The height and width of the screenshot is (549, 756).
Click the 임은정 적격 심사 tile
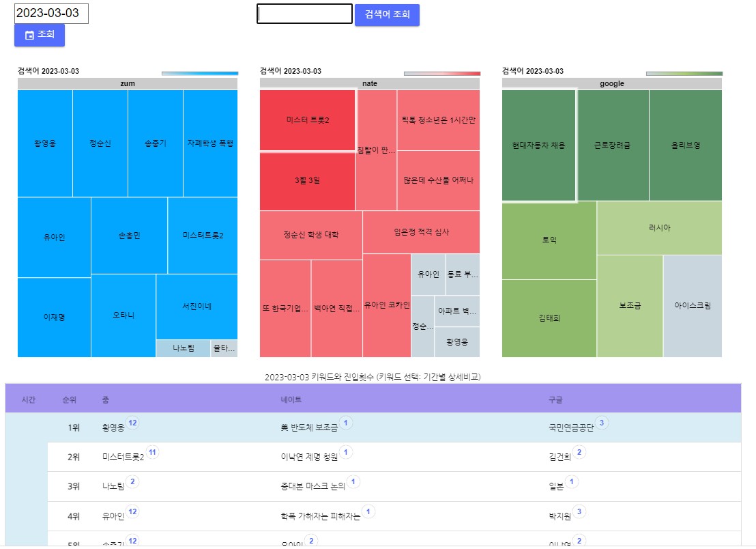[x=421, y=232]
